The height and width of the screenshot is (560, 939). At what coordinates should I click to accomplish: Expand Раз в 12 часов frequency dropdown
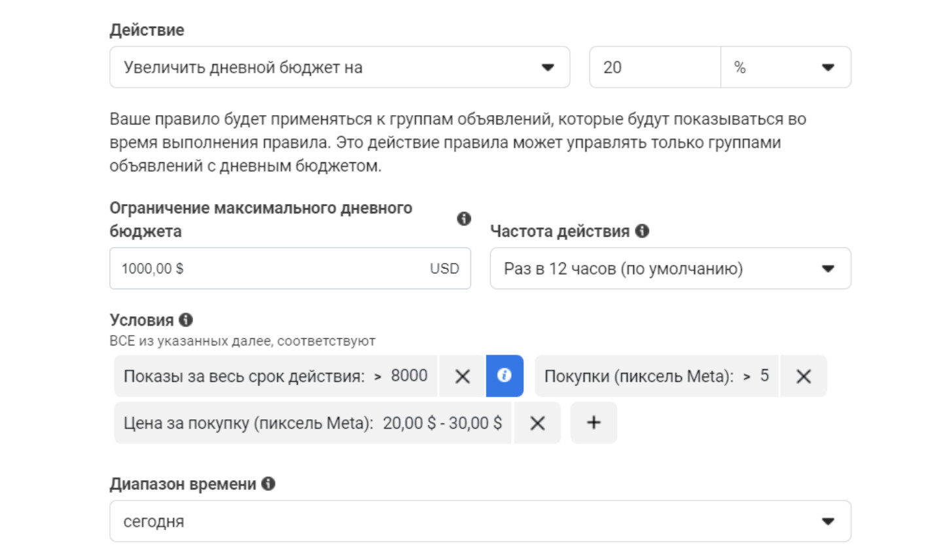tap(669, 269)
